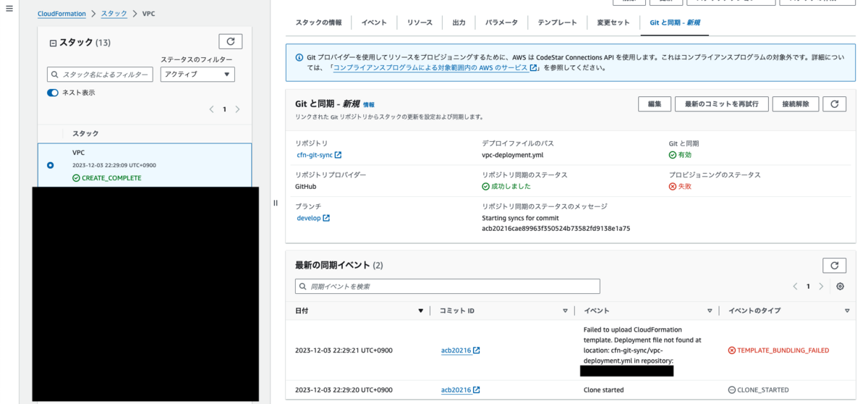
Task: Collapse the stacks section header
Action: 53,43
